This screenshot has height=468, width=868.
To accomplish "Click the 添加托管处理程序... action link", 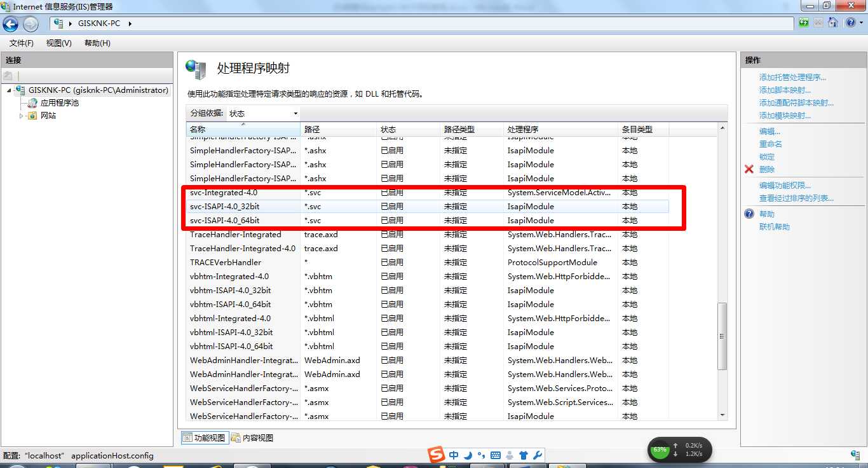I will (792, 78).
